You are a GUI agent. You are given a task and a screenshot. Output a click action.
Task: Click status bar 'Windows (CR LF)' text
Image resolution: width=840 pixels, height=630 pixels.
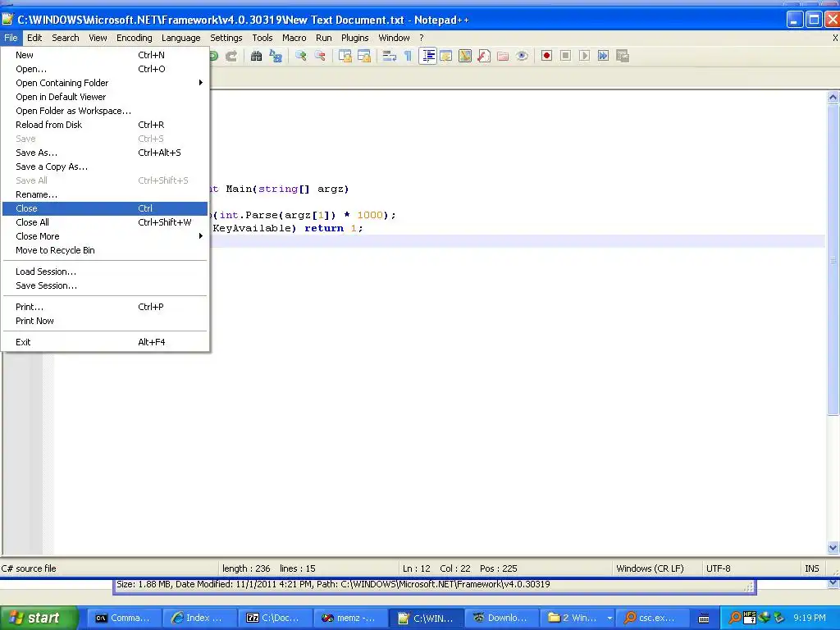pyautogui.click(x=650, y=568)
